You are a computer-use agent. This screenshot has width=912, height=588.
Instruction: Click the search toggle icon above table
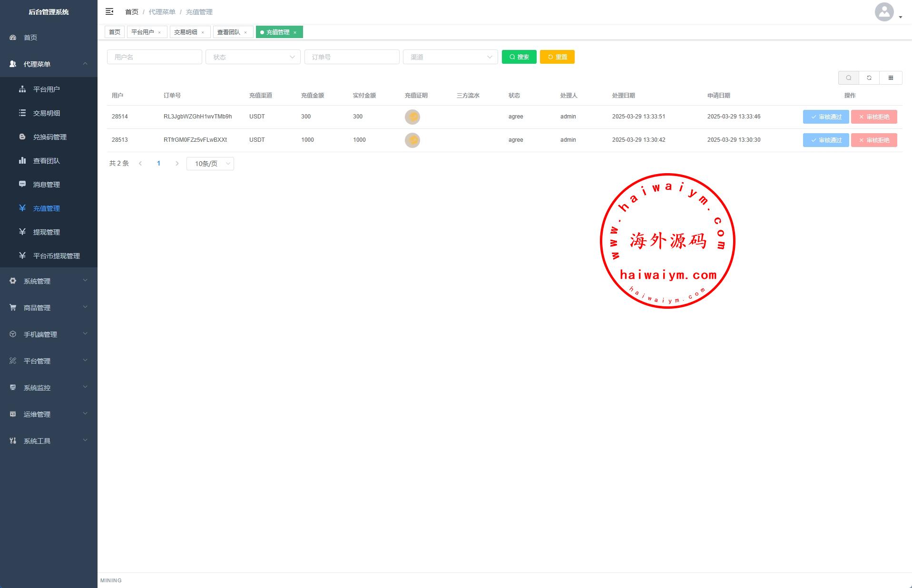click(848, 78)
